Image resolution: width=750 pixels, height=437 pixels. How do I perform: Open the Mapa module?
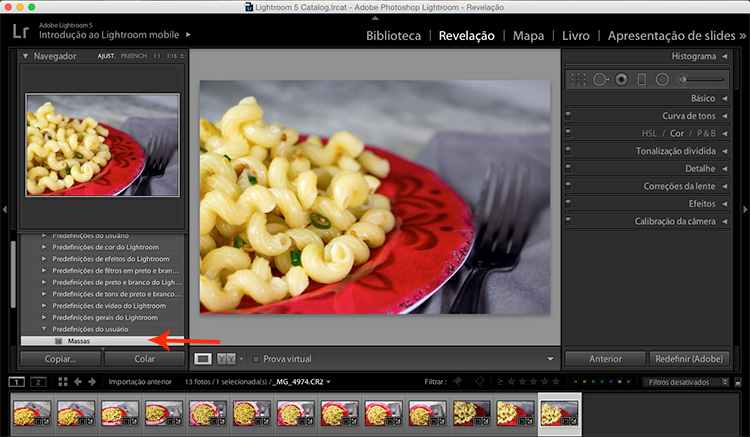[528, 36]
